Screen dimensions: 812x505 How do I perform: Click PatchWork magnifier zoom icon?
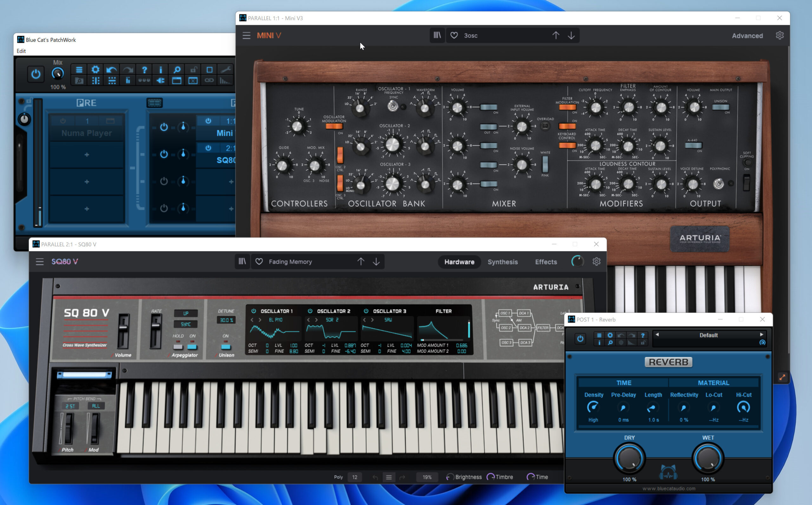click(x=177, y=69)
